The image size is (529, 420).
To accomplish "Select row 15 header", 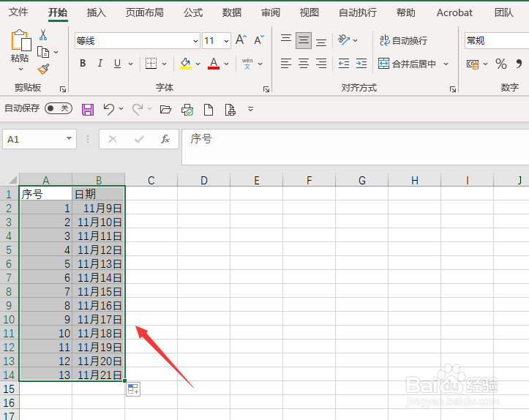I will [x=9, y=389].
